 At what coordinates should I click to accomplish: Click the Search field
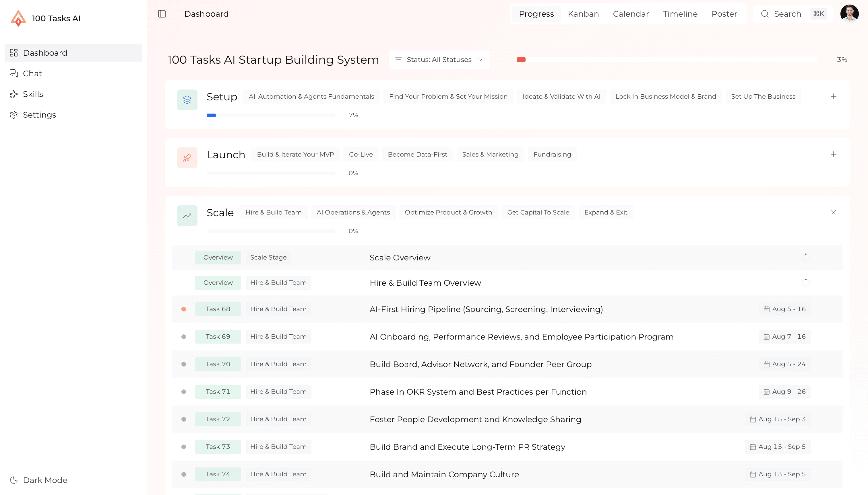click(793, 14)
